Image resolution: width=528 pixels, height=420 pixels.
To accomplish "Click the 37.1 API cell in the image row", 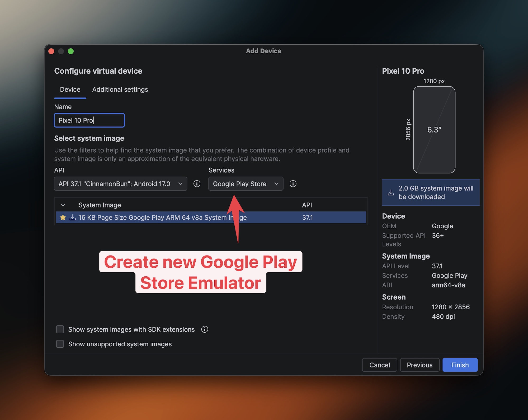I will click(x=307, y=218).
